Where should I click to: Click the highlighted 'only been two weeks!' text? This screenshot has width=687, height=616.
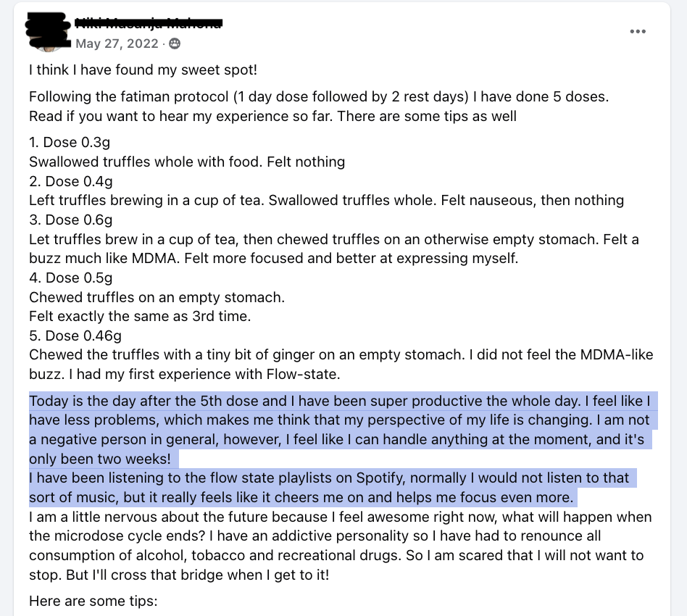point(100,458)
